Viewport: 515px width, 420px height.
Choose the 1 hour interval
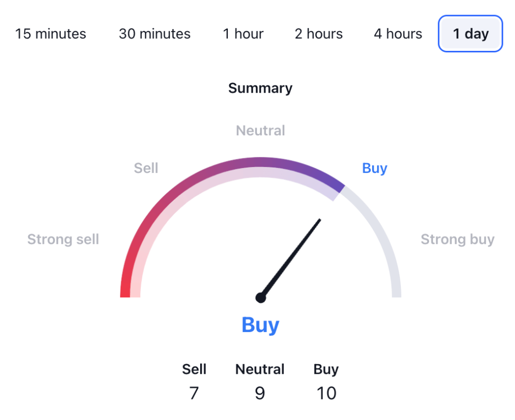click(x=243, y=34)
